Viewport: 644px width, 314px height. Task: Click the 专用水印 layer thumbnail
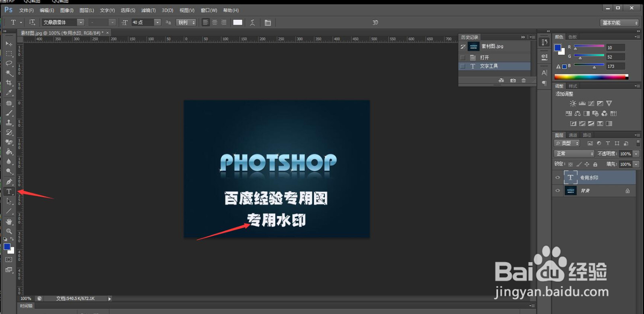(570, 177)
